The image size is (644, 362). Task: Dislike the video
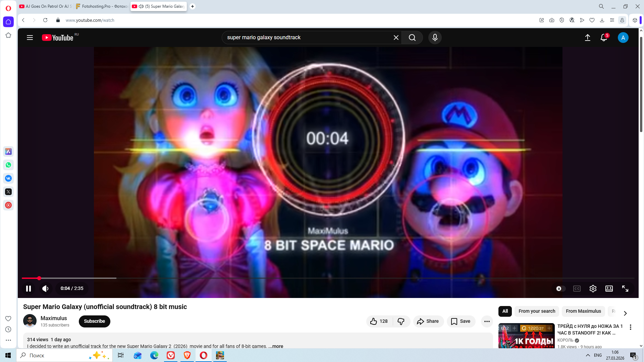pyautogui.click(x=401, y=321)
